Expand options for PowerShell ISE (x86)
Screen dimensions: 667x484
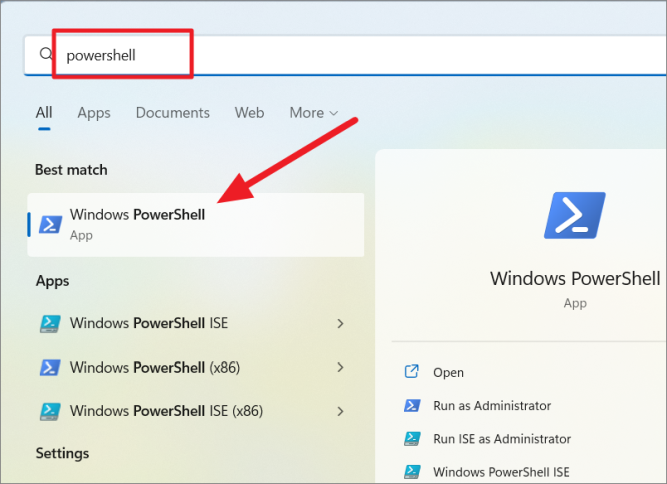(x=340, y=411)
